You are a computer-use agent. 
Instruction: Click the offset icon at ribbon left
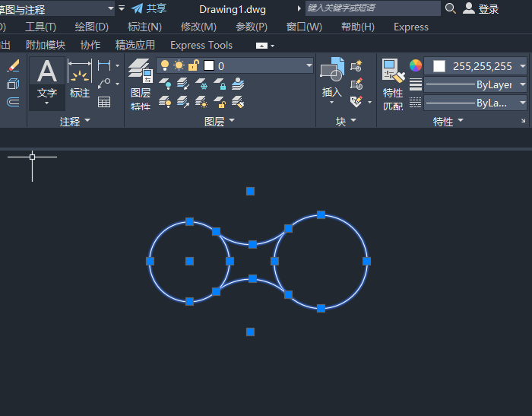[x=13, y=102]
